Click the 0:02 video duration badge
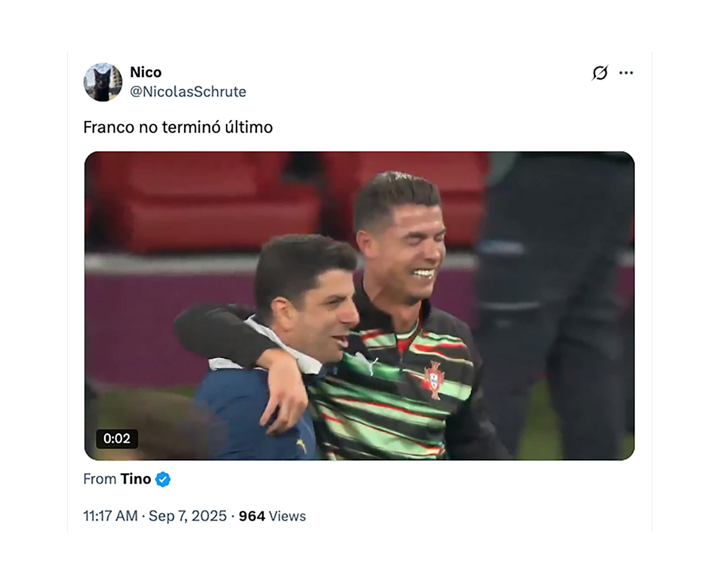This screenshot has width=728, height=571. point(117,438)
